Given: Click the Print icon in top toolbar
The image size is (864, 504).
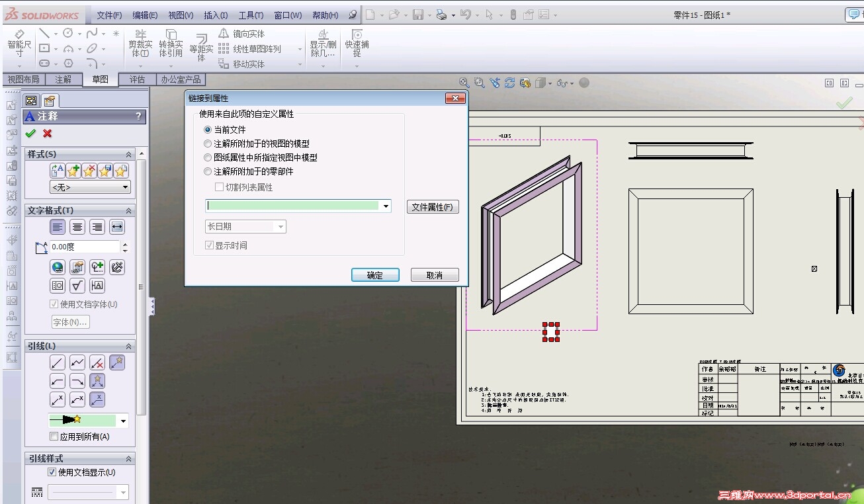Looking at the screenshot, I should tap(442, 15).
